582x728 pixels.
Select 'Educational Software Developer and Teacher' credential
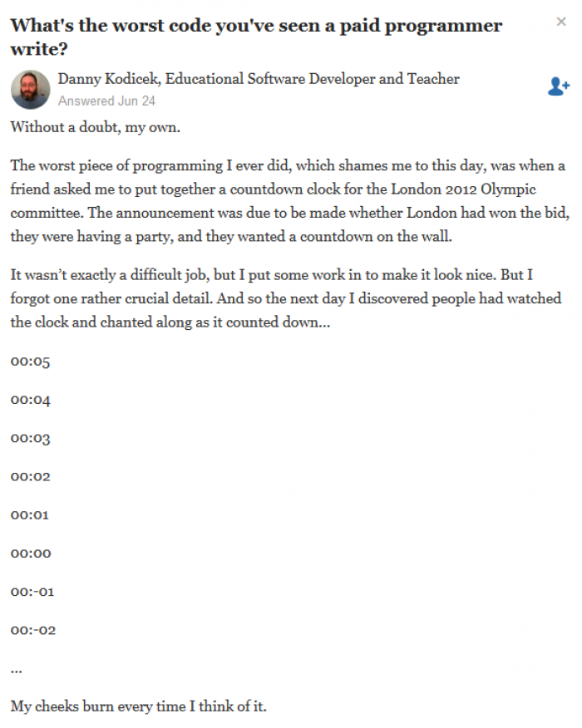pos(312,79)
